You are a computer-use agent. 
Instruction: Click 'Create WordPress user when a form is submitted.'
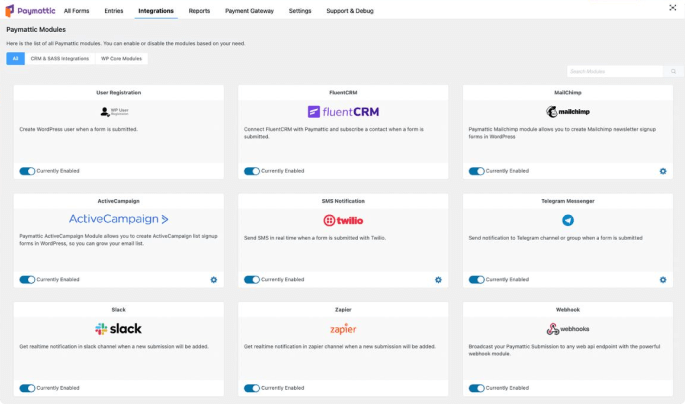(78, 129)
